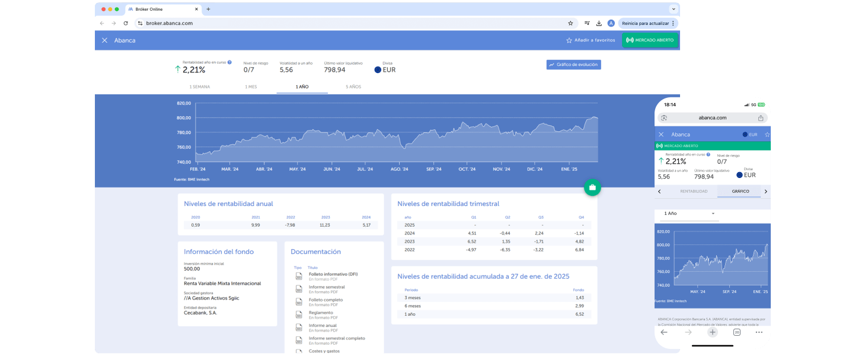
Task: Tap the share icon in mobile address bar
Action: coord(761,118)
